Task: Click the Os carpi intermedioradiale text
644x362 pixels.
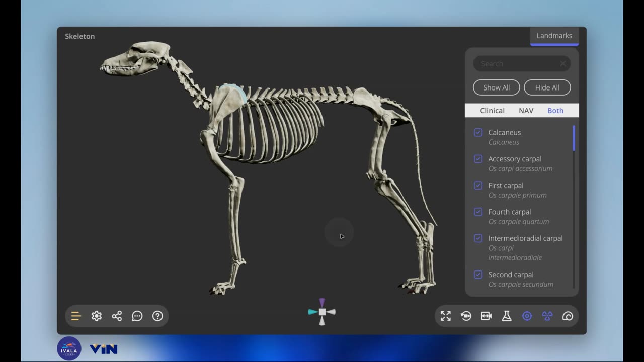Action: click(515, 253)
